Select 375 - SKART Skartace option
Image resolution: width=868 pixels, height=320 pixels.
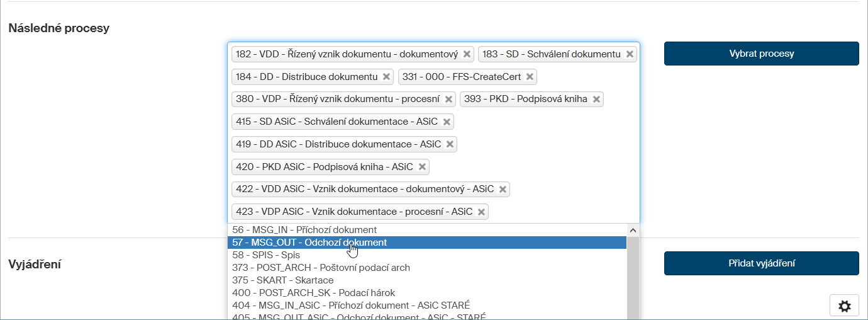(282, 280)
